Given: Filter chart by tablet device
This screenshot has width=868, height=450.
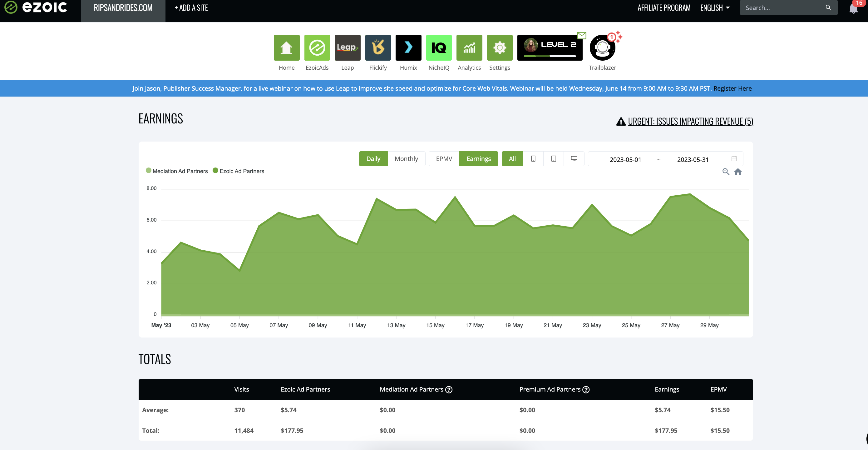Looking at the screenshot, I should [554, 158].
